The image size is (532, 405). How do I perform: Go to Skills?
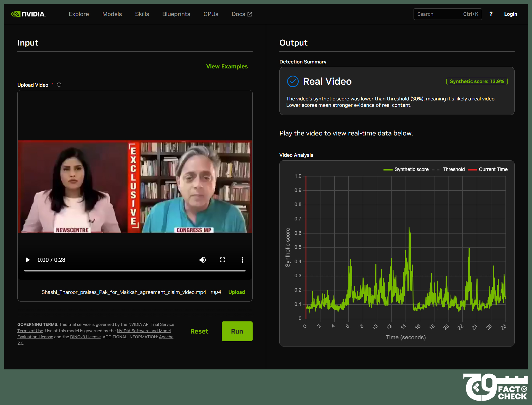click(142, 14)
